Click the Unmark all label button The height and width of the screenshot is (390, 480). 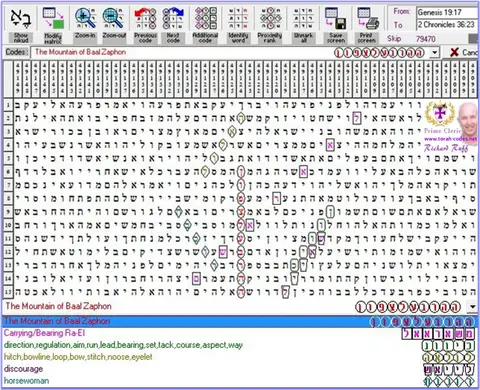point(303,38)
